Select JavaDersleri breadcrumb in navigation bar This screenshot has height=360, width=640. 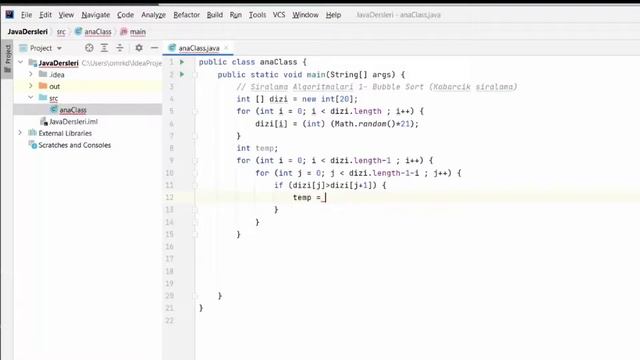click(x=27, y=31)
